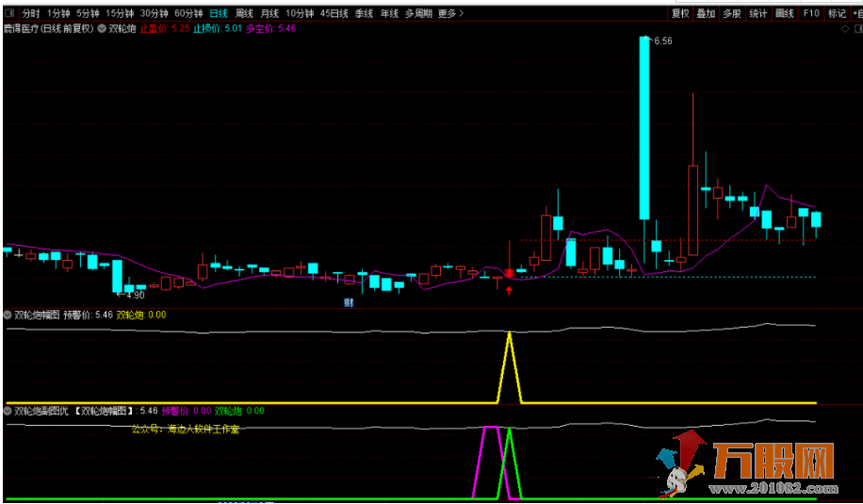Open the 画线 drawing tools

[784, 13]
